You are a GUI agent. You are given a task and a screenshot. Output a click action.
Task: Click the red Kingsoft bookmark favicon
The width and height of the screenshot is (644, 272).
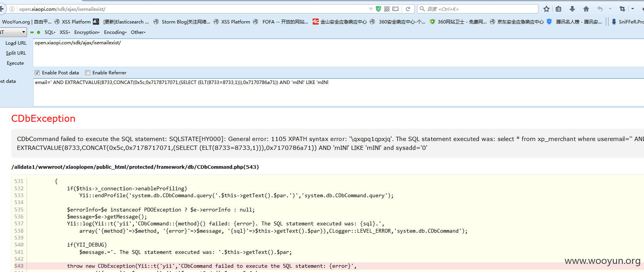pos(316,22)
